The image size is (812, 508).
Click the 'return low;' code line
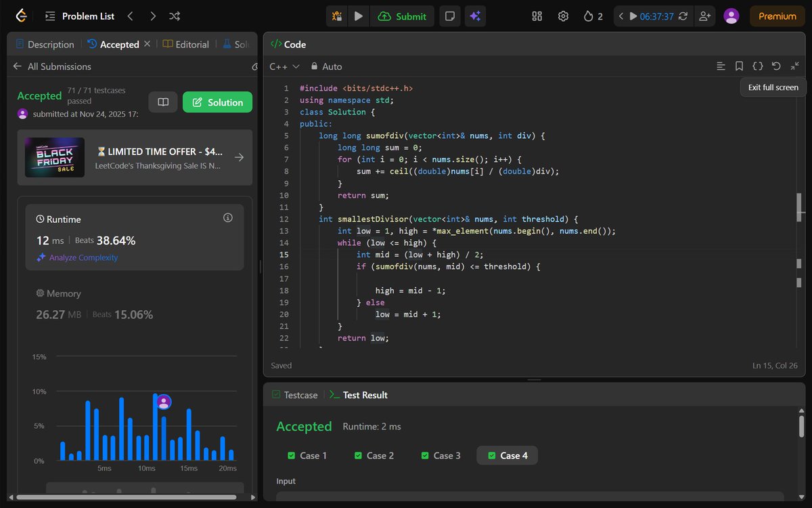(x=363, y=338)
